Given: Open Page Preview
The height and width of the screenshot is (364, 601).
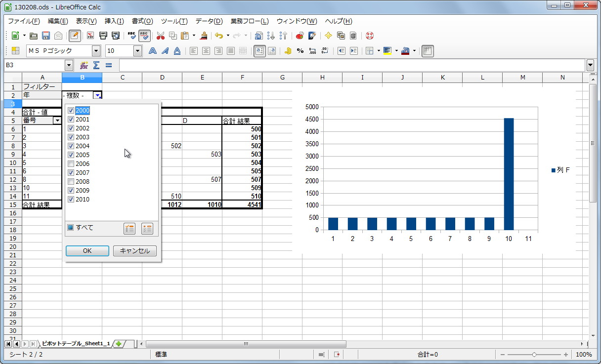Looking at the screenshot, I should [x=116, y=36].
